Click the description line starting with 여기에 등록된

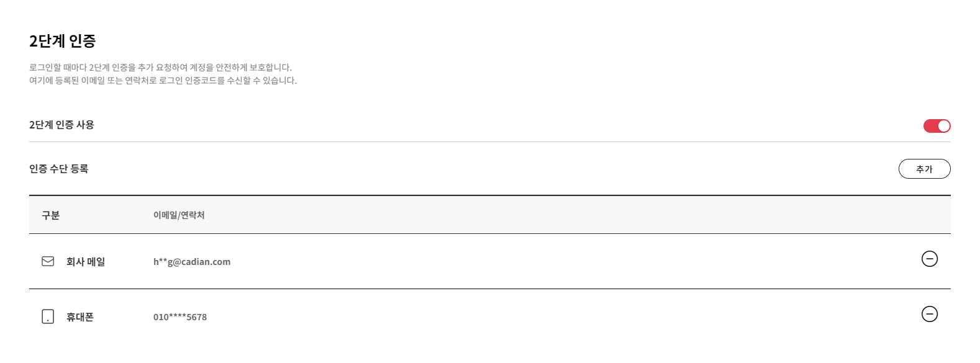click(x=163, y=81)
